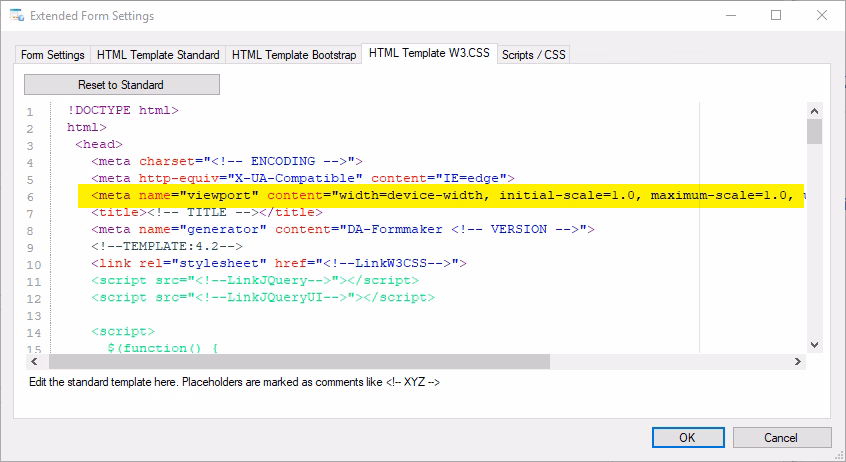
Task: Select the HTML Template Bootstrap tab
Action: [x=294, y=55]
